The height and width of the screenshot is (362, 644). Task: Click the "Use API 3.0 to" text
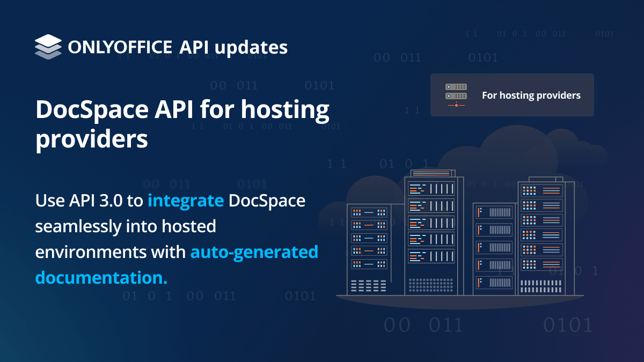click(x=89, y=201)
